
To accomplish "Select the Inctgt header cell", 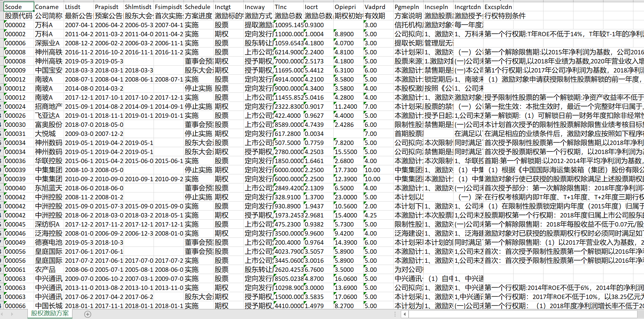I will click(x=229, y=7).
